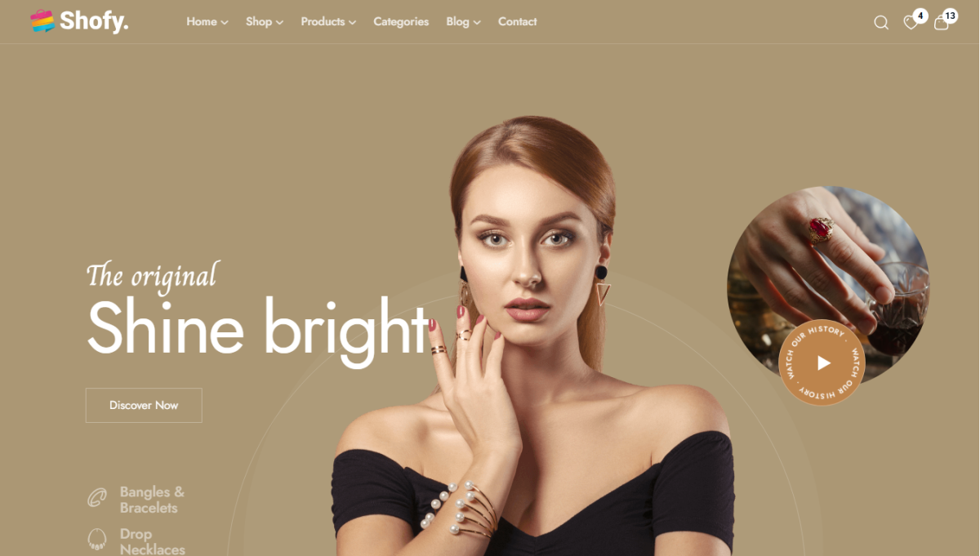Expand the Home dropdown menu

pyautogui.click(x=207, y=22)
